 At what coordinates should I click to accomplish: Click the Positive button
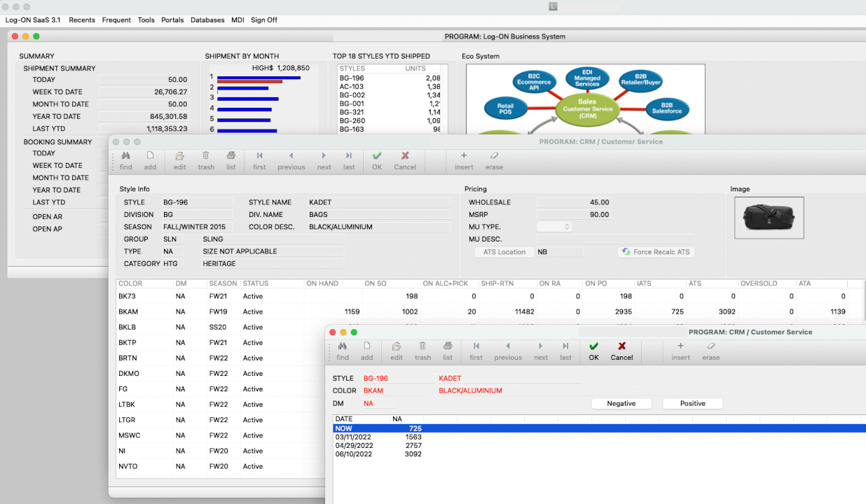pos(693,404)
